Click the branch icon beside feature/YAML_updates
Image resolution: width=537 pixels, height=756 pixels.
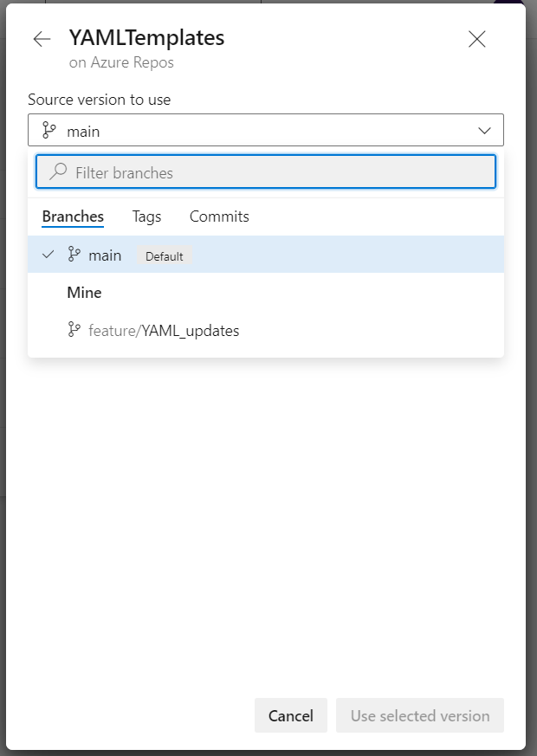point(74,330)
